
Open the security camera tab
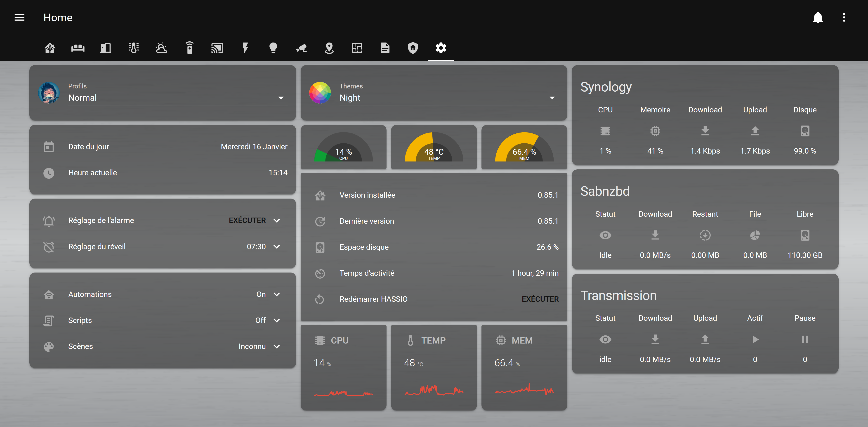click(x=301, y=48)
